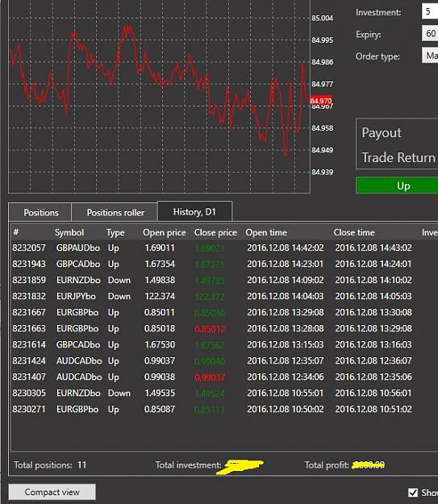Select the History, D1 tab

click(194, 211)
